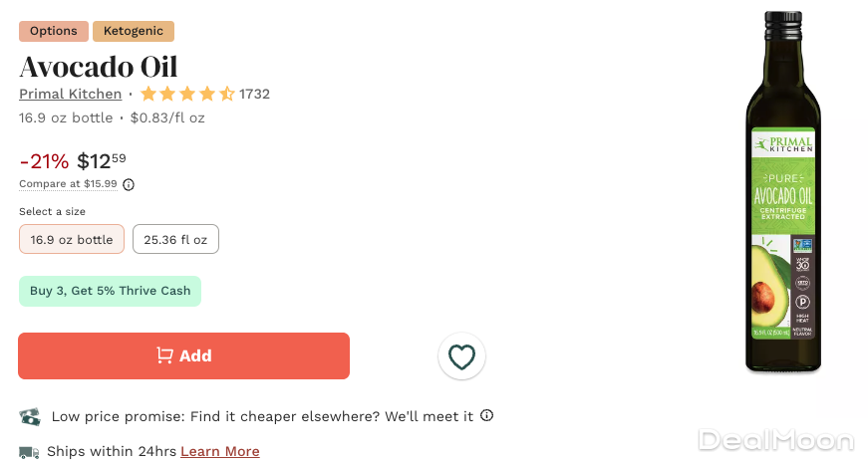The height and width of the screenshot is (464, 868).
Task: Open the avocado oil bottle product image
Action: click(783, 194)
